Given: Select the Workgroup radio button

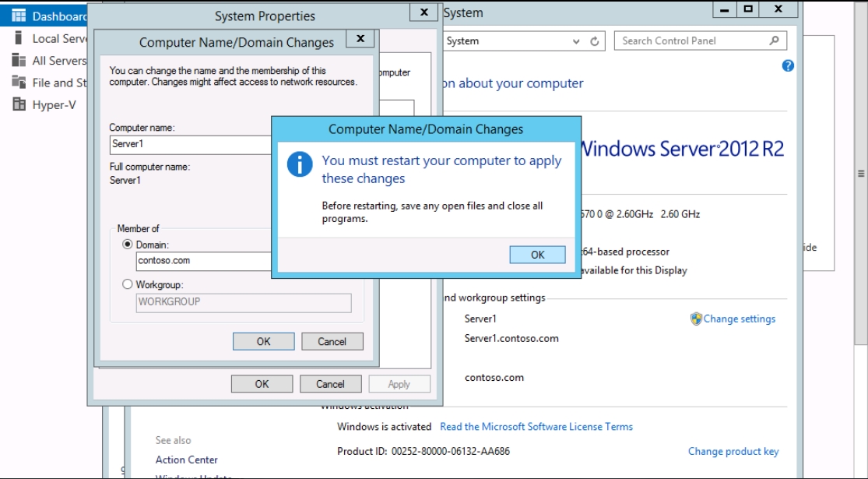Looking at the screenshot, I should 128,284.
